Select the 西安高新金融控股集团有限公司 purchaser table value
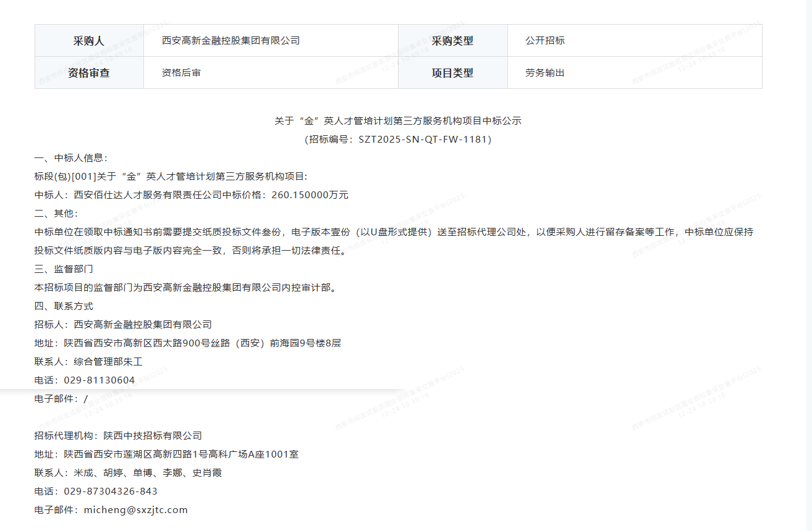This screenshot has height=531, width=812. click(230, 41)
